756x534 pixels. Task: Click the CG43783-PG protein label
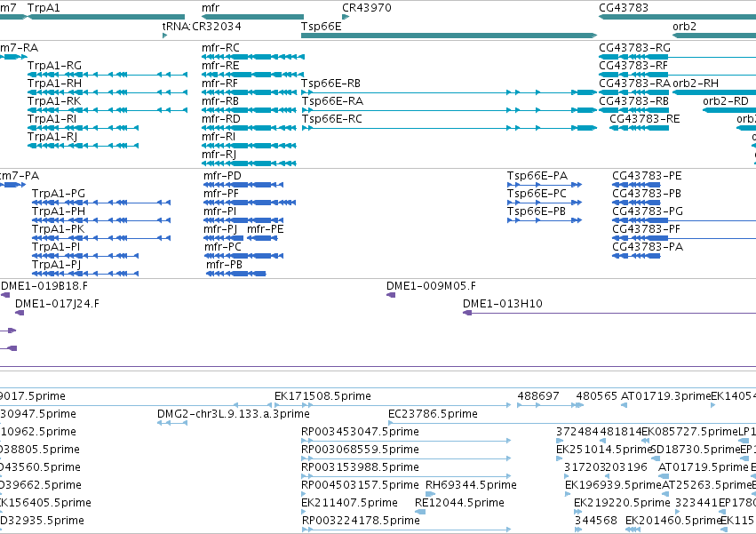click(648, 211)
